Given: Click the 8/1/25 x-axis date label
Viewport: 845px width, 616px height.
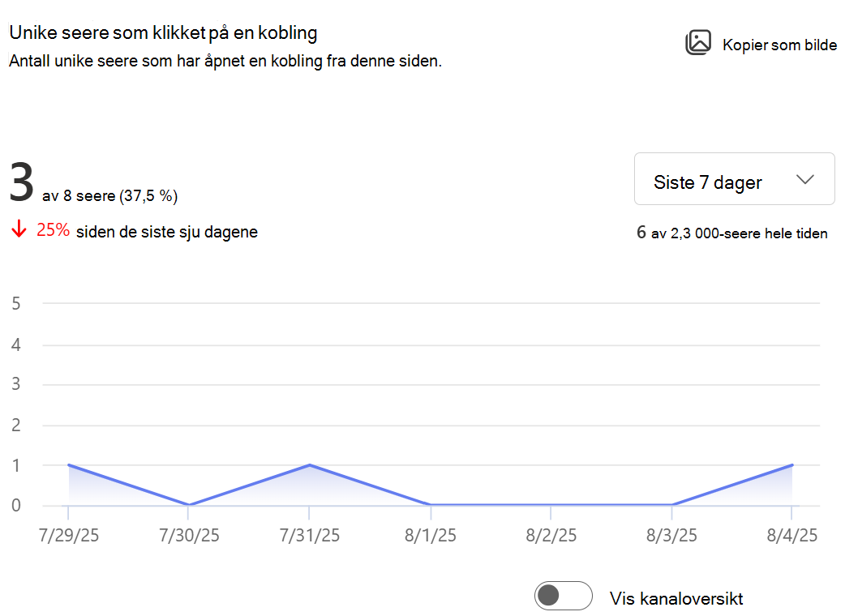Looking at the screenshot, I should (430, 535).
